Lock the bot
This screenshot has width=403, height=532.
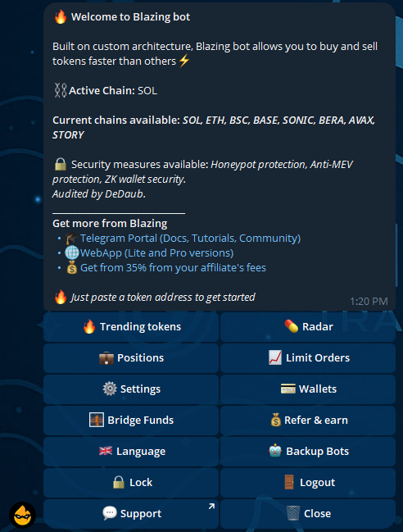point(131,483)
